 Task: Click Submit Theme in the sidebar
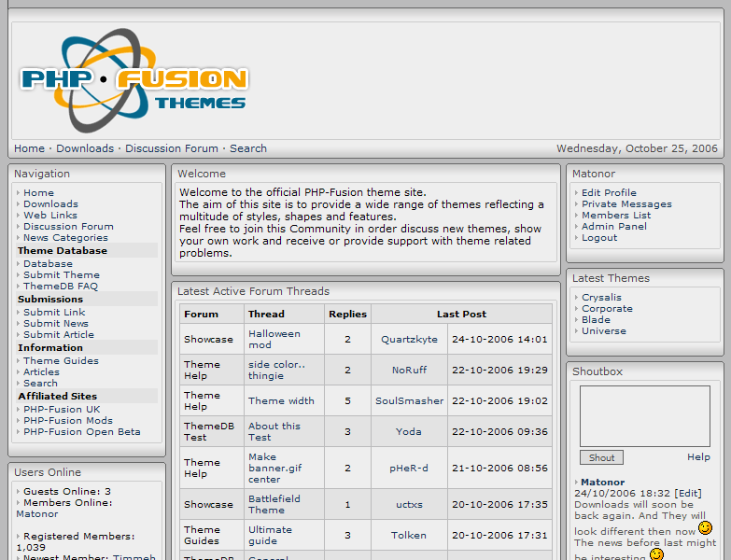[62, 275]
